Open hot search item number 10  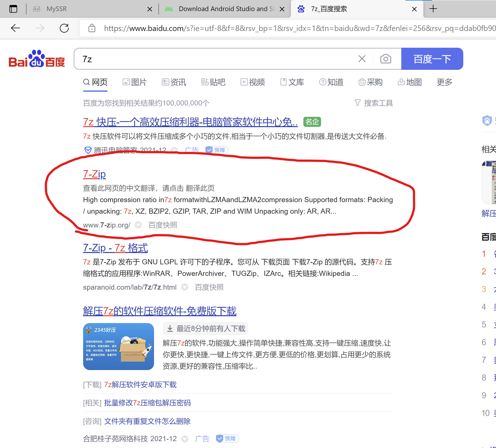point(489,413)
